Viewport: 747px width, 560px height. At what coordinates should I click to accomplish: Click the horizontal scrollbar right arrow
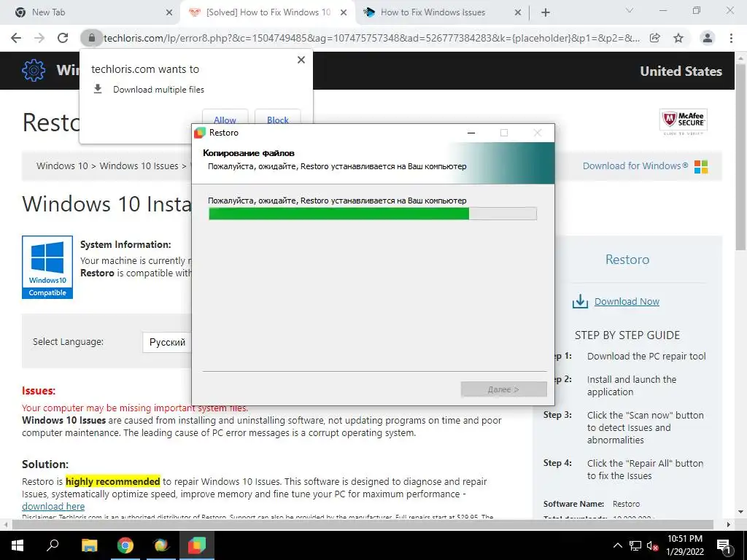(729, 525)
